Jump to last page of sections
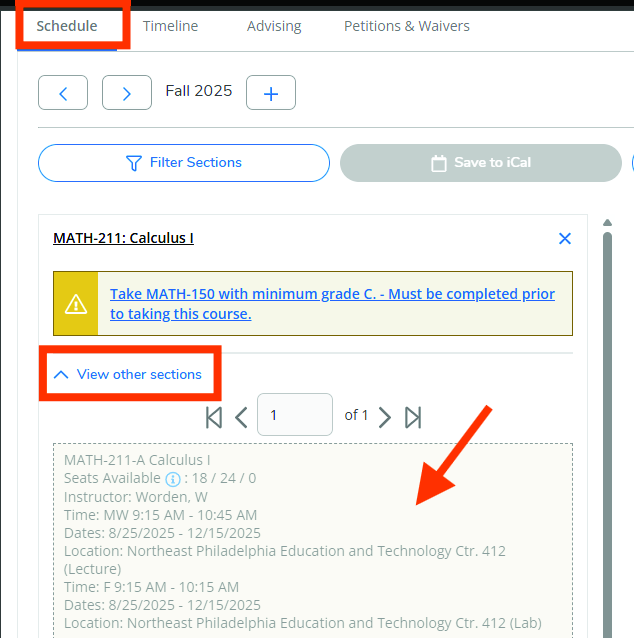 tap(413, 417)
